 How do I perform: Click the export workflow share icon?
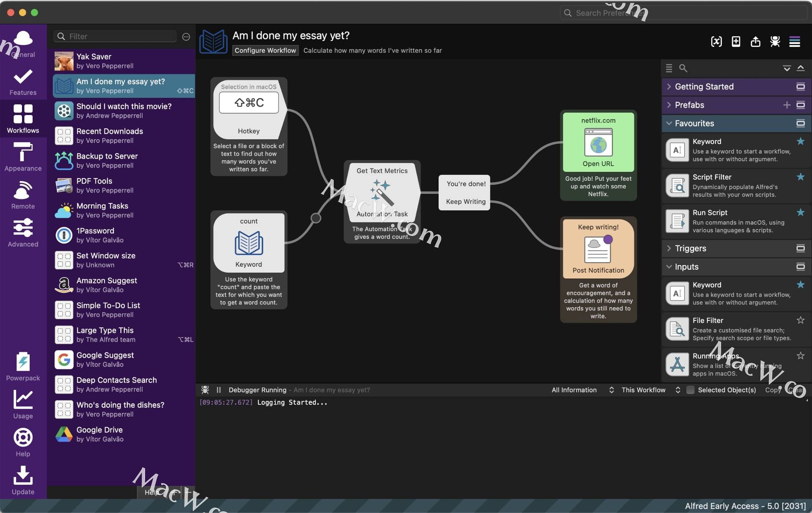(755, 41)
